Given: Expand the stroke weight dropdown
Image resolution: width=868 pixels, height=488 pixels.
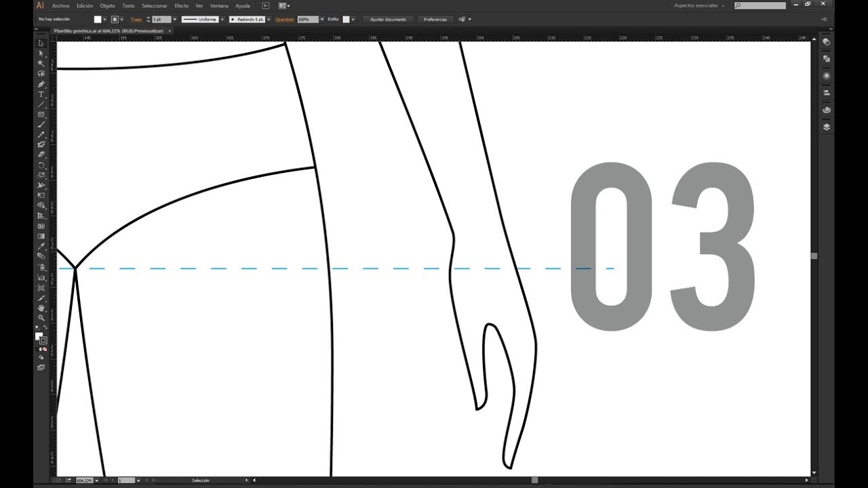Looking at the screenshot, I should tap(175, 20).
